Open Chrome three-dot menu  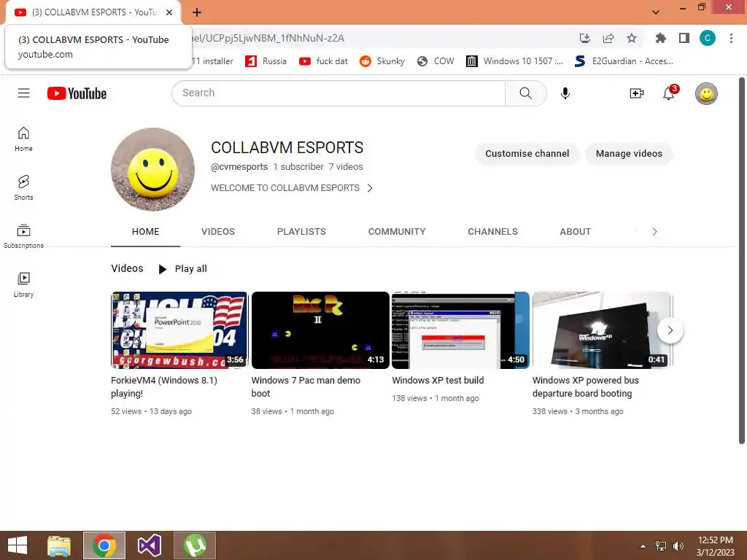tap(731, 38)
